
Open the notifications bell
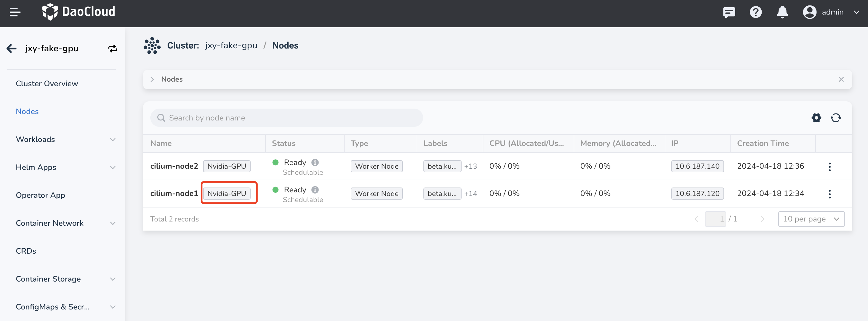[x=782, y=12]
